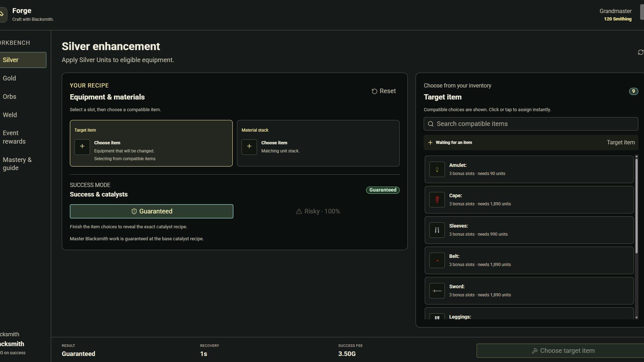Select the Material stack slot card
The width and height of the screenshot is (644, 362).
[x=318, y=143]
